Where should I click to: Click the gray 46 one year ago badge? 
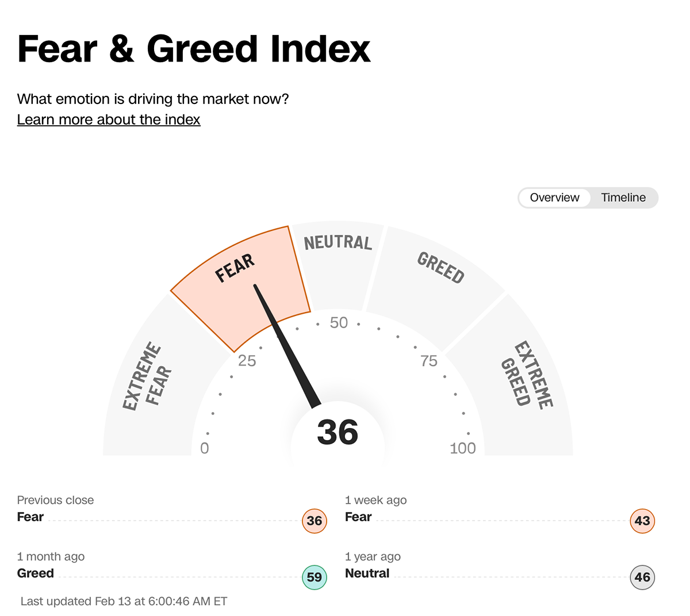[642, 577]
